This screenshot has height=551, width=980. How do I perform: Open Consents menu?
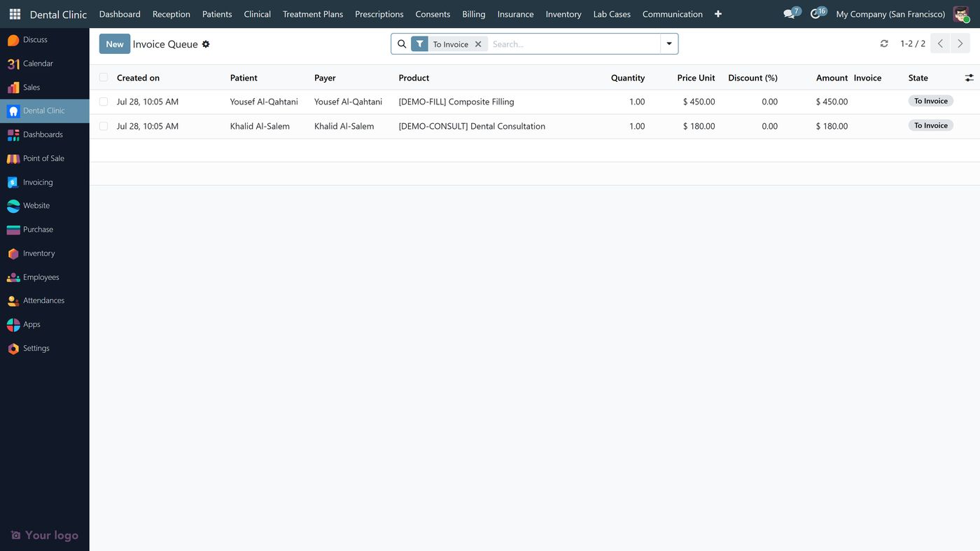433,14
